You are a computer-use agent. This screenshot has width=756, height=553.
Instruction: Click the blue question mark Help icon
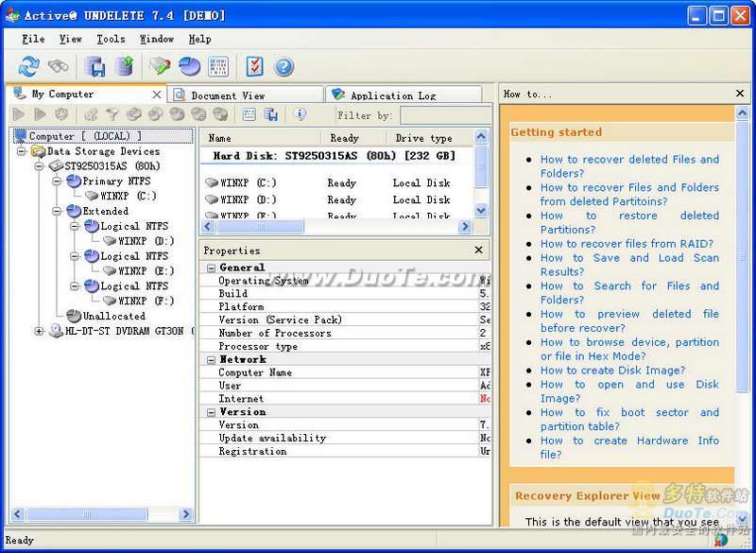tap(283, 66)
